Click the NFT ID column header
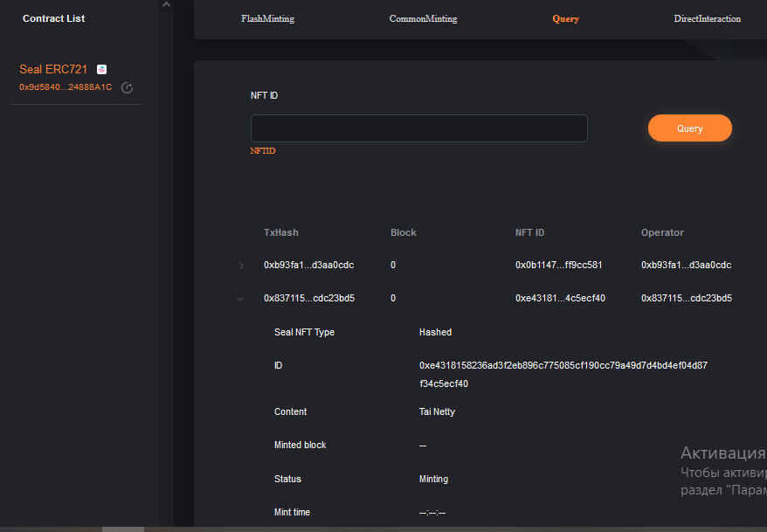The width and height of the screenshot is (767, 532). pos(529,232)
